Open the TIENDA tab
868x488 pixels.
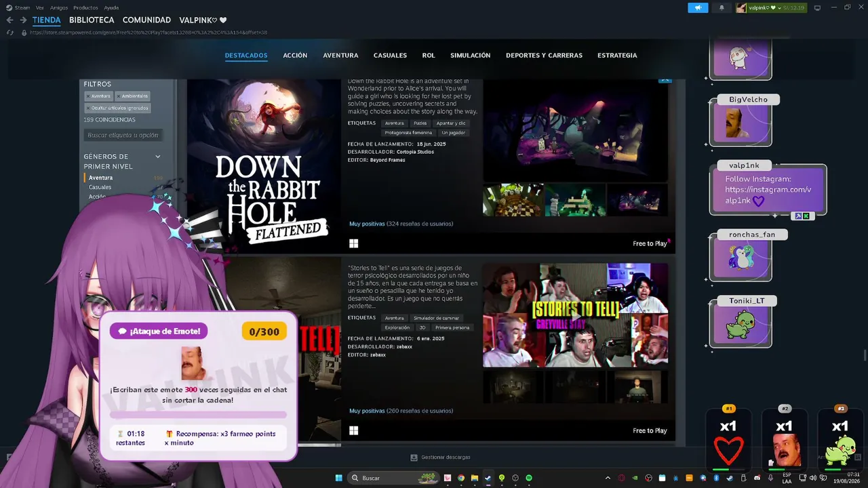(x=46, y=20)
